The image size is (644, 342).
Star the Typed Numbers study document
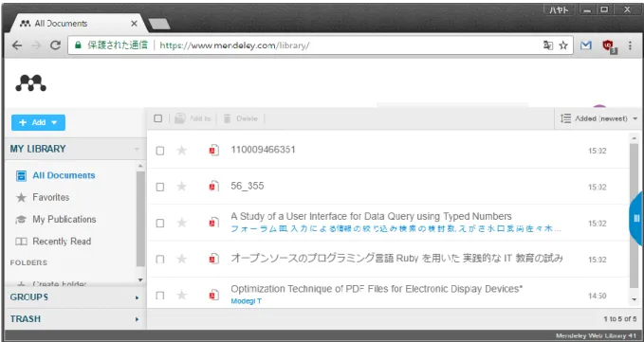click(x=181, y=223)
